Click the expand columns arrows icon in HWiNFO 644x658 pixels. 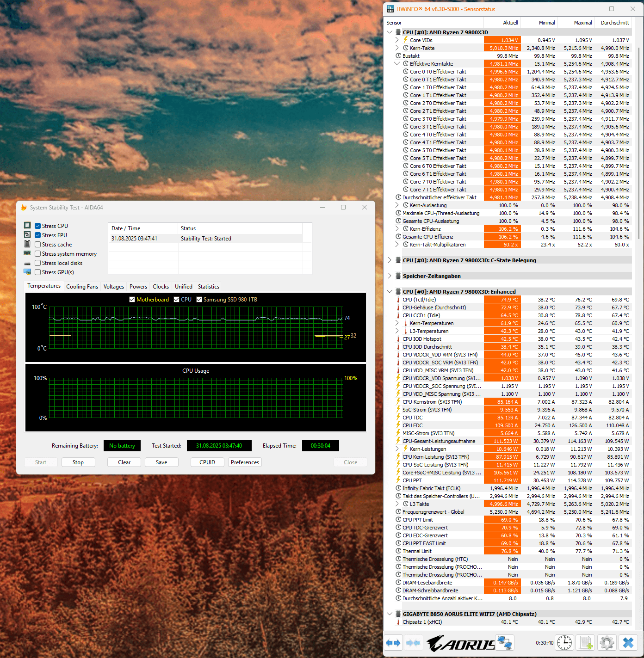[394, 643]
